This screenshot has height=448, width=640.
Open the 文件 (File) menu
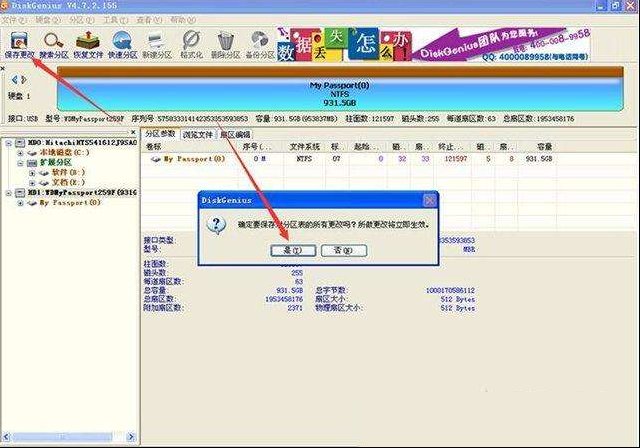[13, 20]
